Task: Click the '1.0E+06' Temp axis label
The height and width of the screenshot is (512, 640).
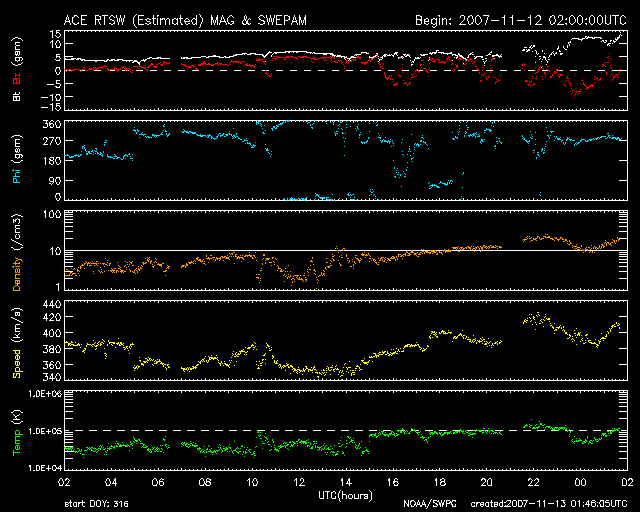Action: 45,394
